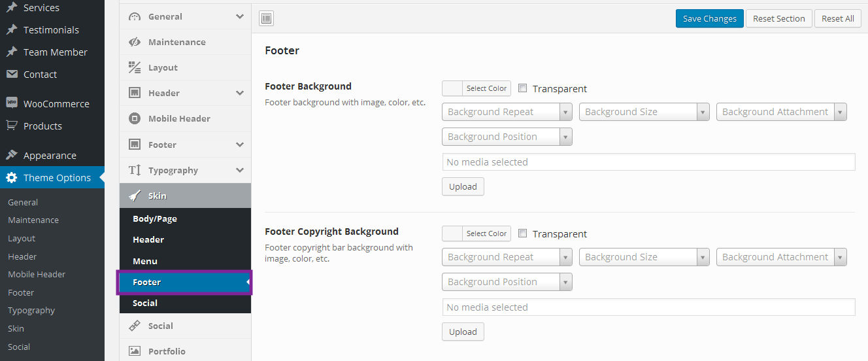
Task: Tick Transparent for Footer Copyright Background
Action: coord(523,233)
